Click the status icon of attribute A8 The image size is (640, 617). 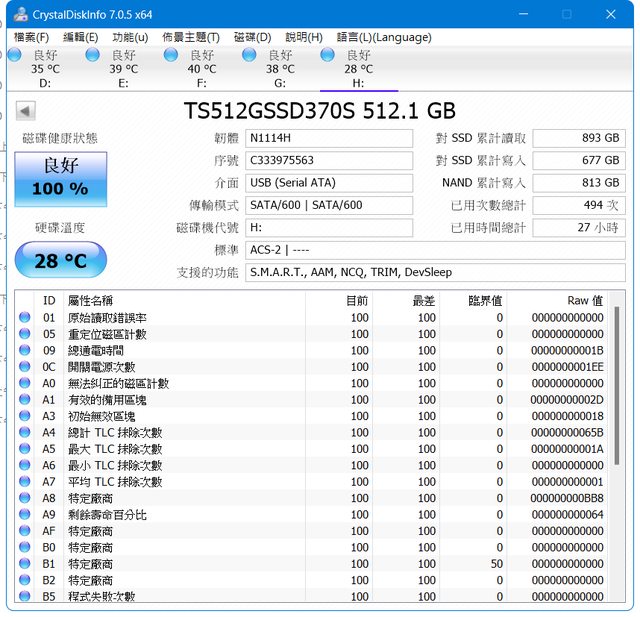point(24,498)
